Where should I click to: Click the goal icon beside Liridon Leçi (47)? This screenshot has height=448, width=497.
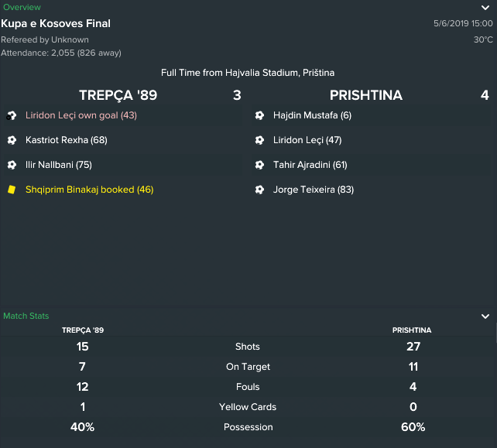point(259,140)
